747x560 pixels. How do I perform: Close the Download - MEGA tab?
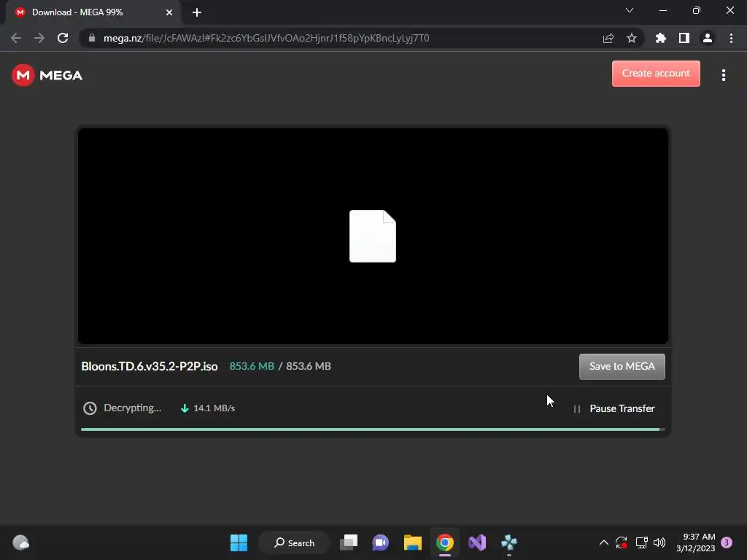169,12
